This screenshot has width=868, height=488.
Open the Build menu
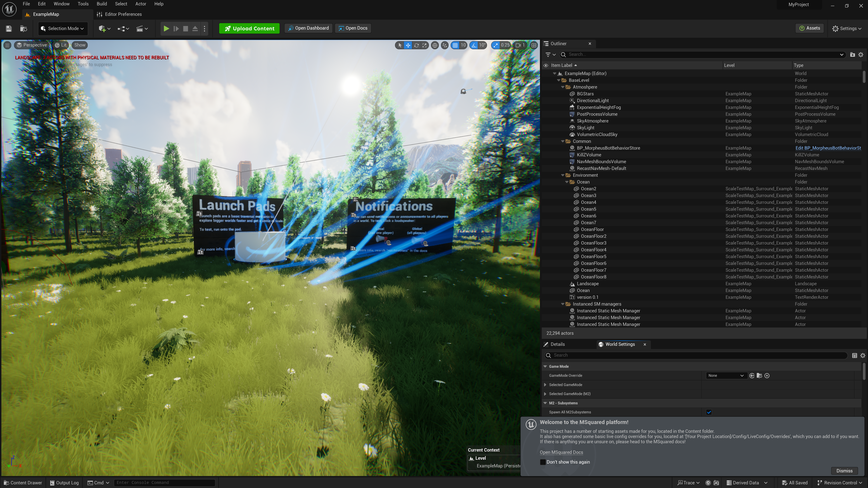pyautogui.click(x=102, y=4)
